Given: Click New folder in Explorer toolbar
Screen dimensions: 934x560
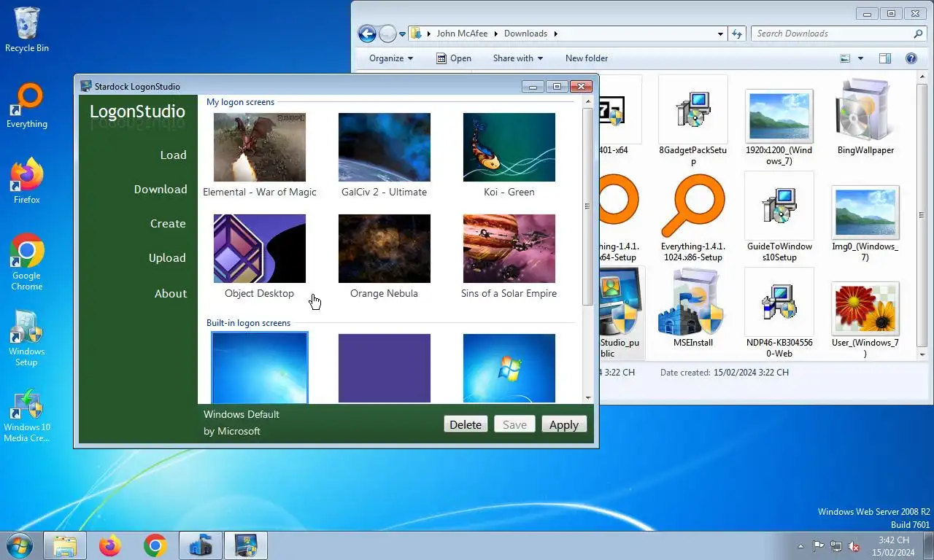Looking at the screenshot, I should coord(587,58).
